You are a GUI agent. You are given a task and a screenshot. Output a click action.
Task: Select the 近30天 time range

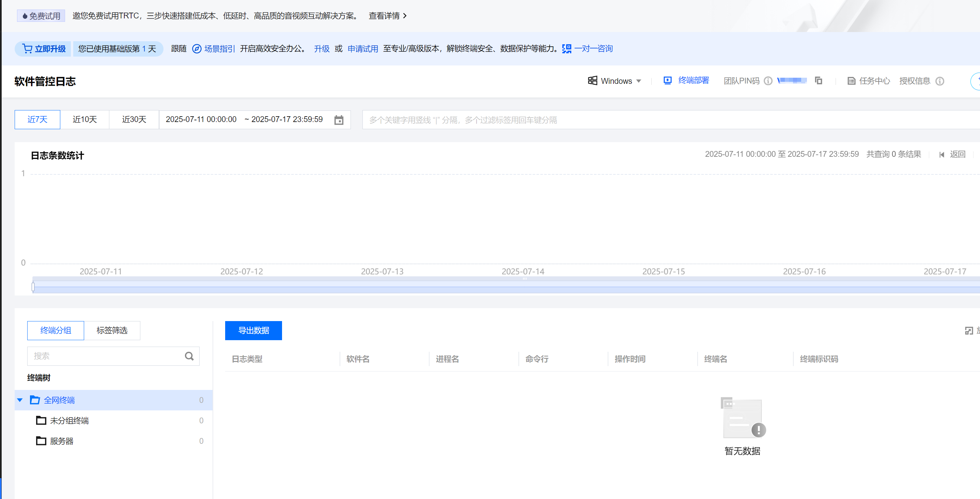click(x=134, y=120)
